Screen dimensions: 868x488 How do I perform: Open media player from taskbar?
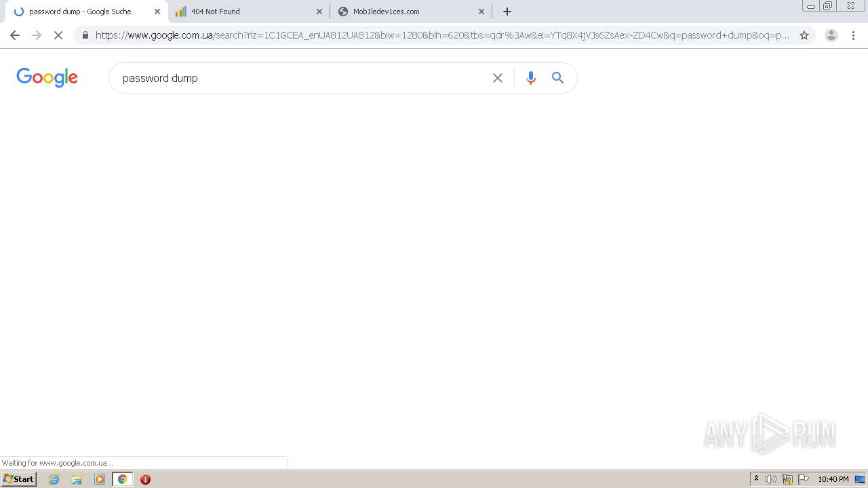[100, 479]
